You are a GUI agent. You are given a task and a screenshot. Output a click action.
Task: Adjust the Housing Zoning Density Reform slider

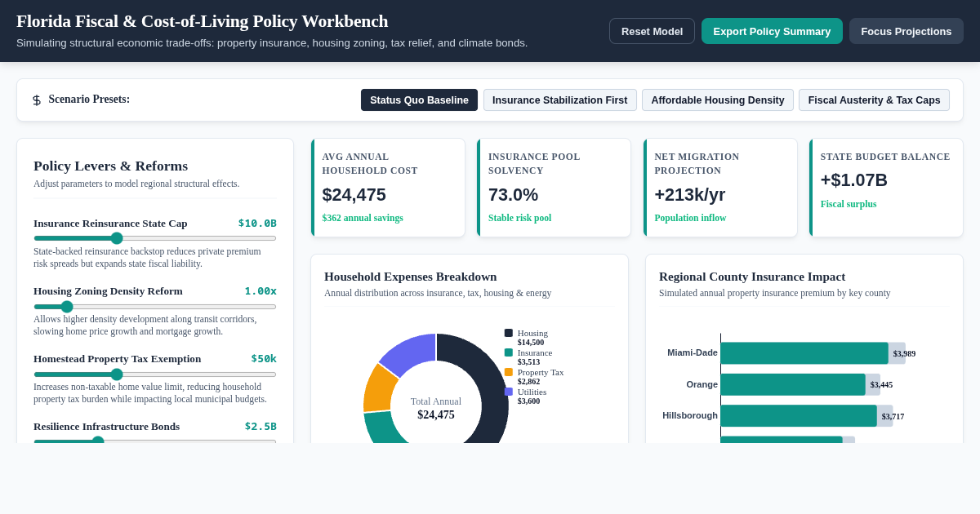point(155,307)
